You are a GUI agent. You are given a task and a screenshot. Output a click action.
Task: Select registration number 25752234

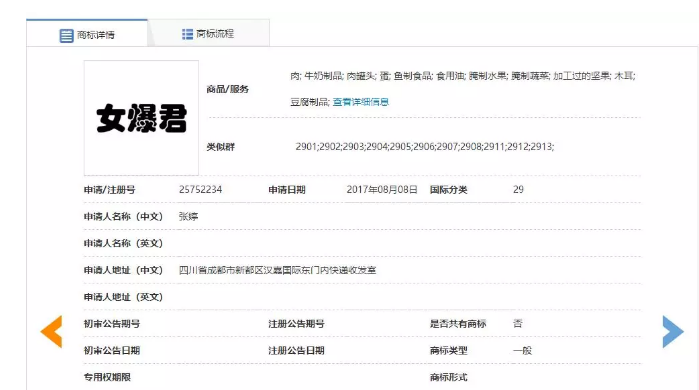pyautogui.click(x=201, y=189)
